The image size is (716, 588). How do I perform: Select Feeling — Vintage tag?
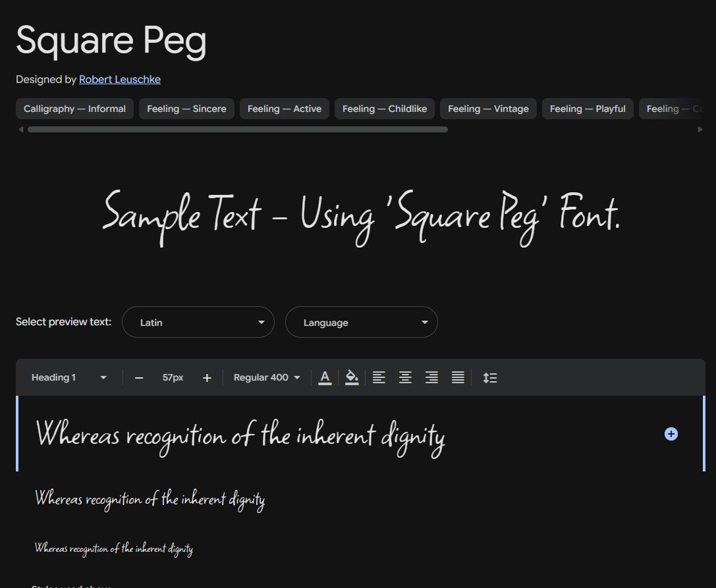[488, 109]
